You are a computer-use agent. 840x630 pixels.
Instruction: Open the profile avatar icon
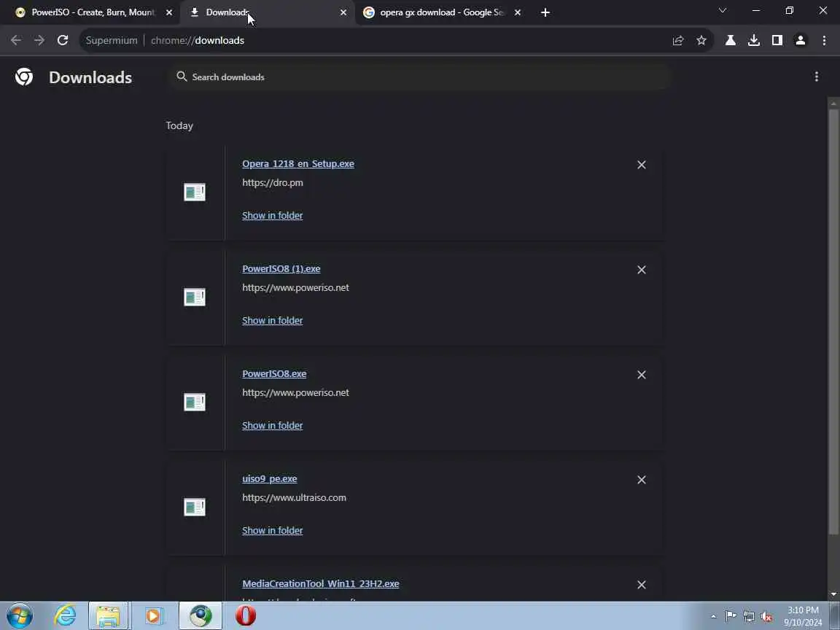click(801, 40)
